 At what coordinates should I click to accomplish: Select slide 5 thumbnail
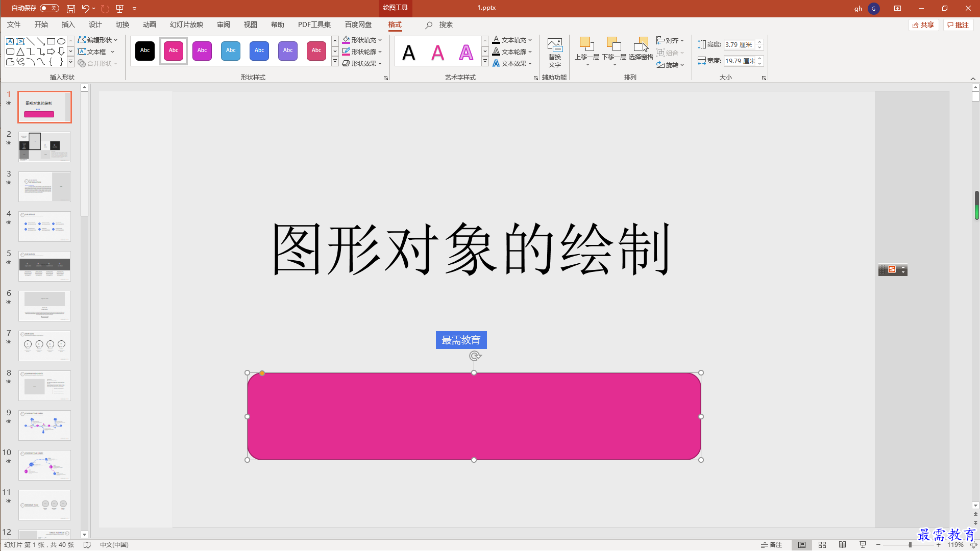[x=44, y=266]
